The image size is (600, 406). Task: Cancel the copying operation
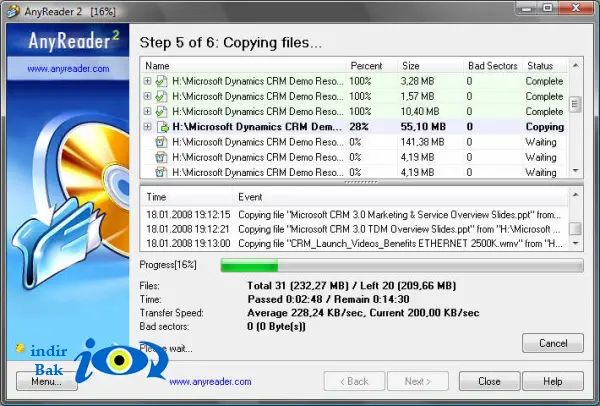[x=553, y=343]
